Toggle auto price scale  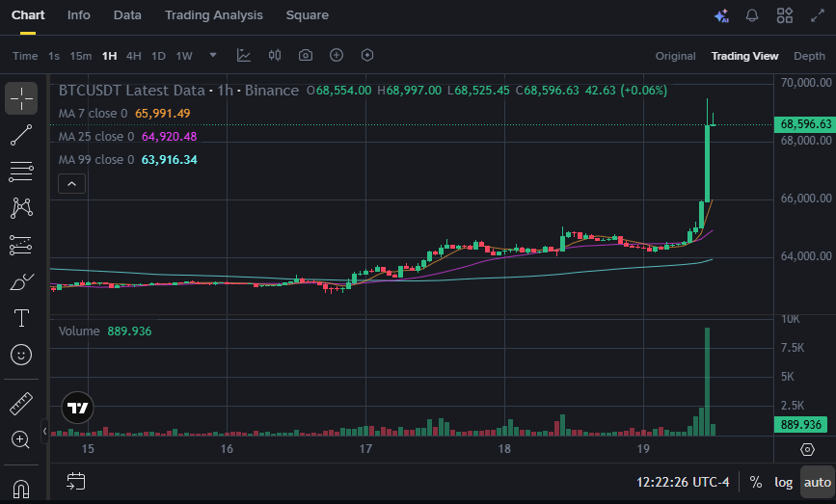818,482
